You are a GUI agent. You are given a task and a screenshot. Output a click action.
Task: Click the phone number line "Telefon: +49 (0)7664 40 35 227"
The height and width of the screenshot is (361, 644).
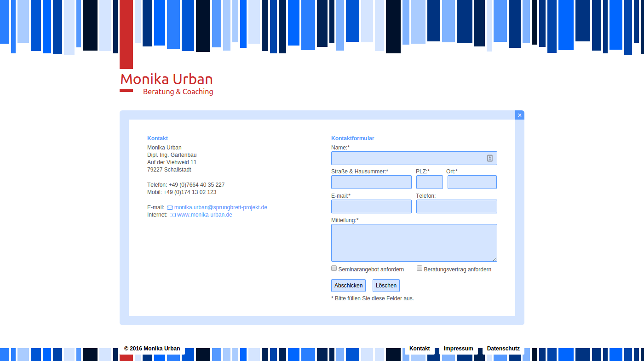pos(186,185)
